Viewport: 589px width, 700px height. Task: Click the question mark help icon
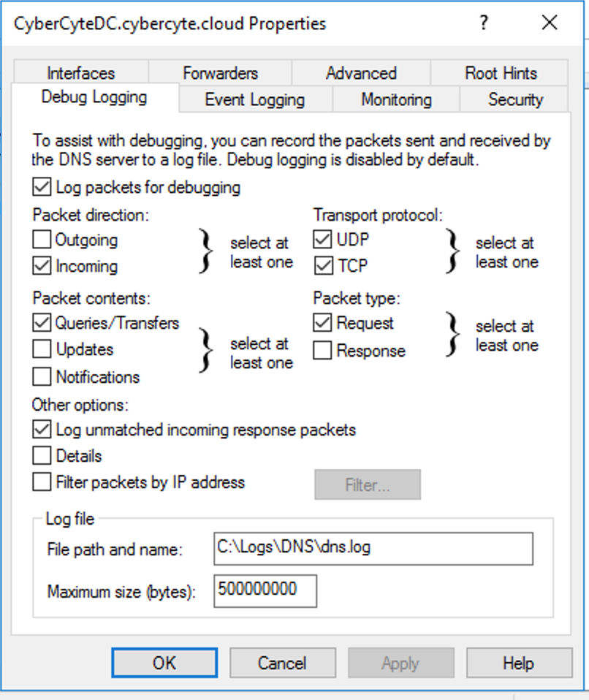click(x=484, y=23)
